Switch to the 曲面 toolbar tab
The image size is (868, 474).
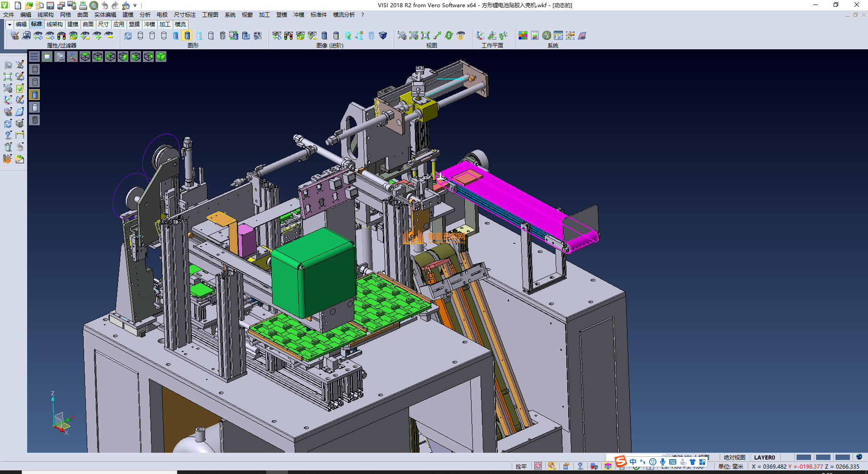pyautogui.click(x=88, y=24)
